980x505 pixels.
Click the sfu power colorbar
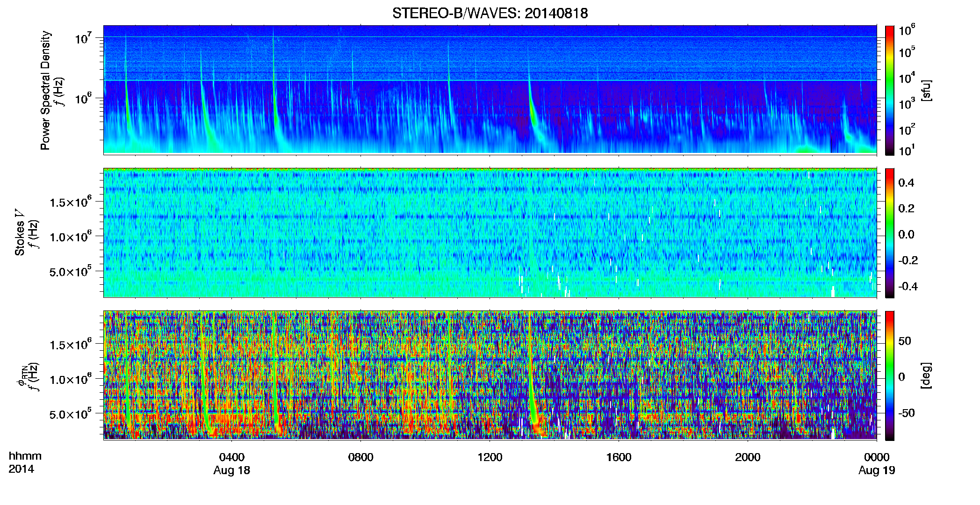(890, 90)
